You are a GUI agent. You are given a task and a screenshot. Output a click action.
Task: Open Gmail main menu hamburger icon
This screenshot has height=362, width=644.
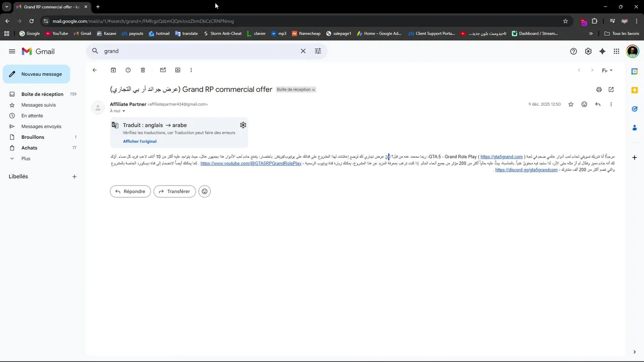click(x=12, y=51)
